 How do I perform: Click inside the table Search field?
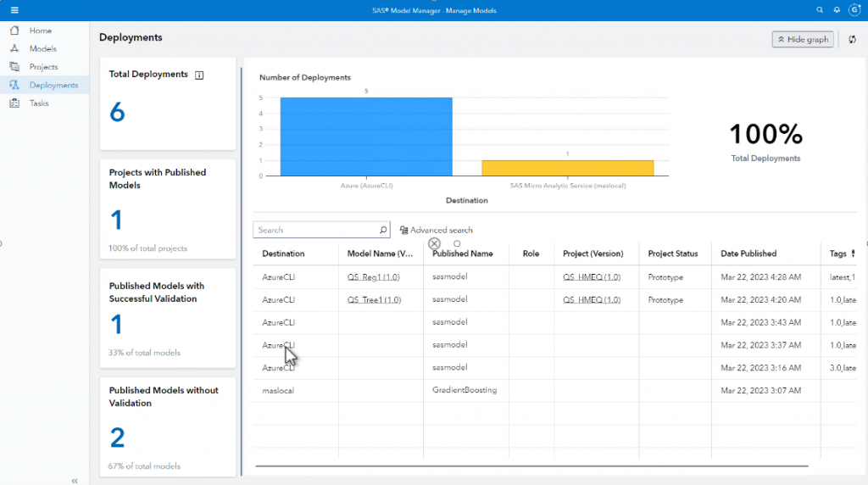point(315,230)
